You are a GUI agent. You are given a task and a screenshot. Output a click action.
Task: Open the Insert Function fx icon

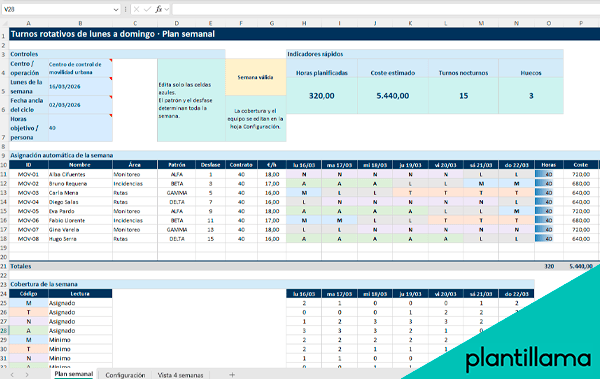pos(159,9)
